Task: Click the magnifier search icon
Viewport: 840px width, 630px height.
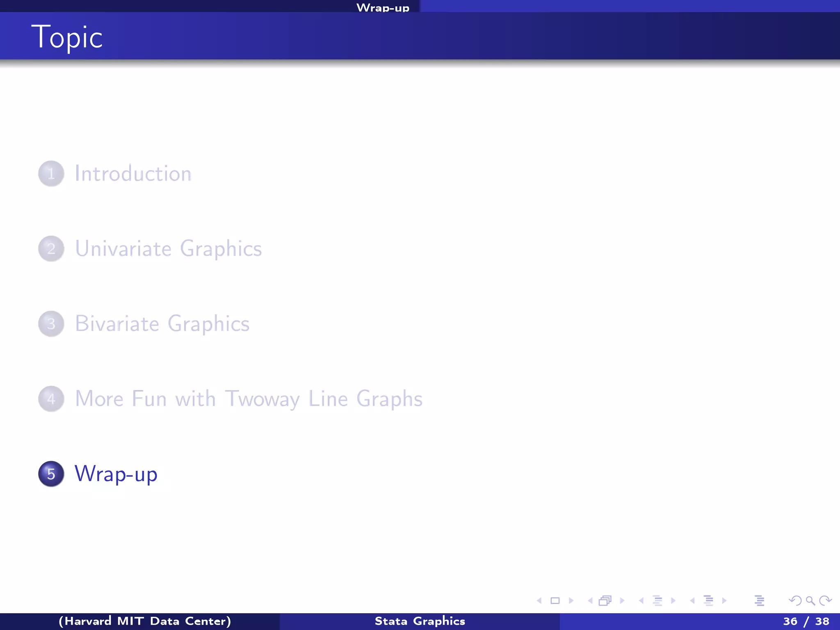Action: [x=810, y=601]
